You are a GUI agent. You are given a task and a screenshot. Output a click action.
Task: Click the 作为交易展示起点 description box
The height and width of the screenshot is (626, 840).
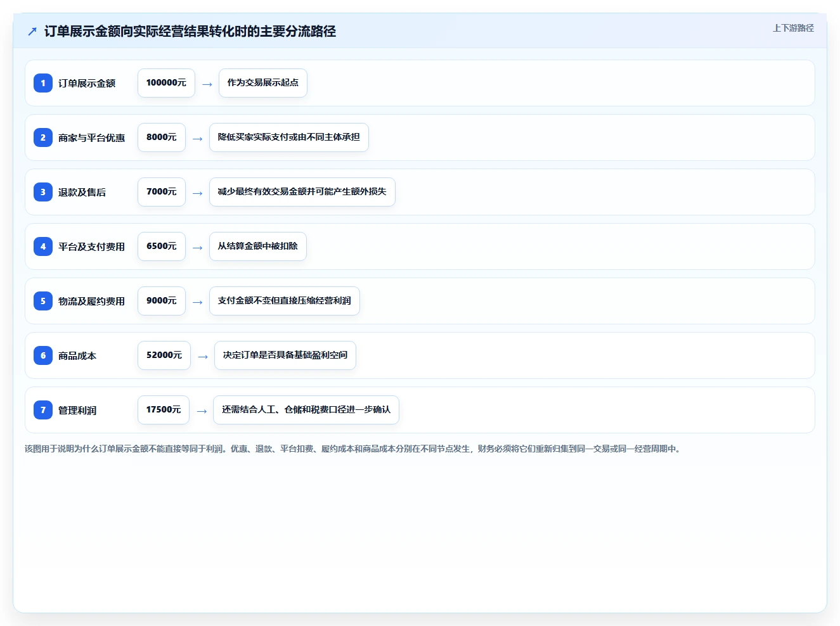pyautogui.click(x=263, y=83)
